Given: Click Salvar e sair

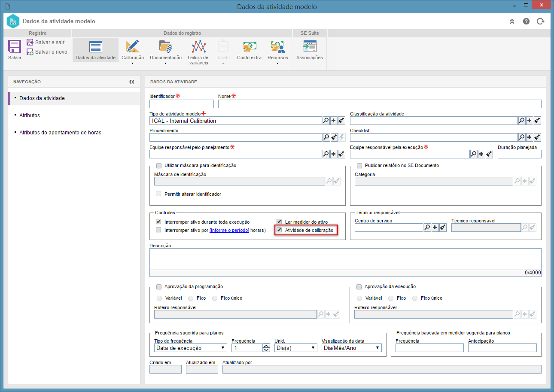Looking at the screenshot, I should coord(46,43).
